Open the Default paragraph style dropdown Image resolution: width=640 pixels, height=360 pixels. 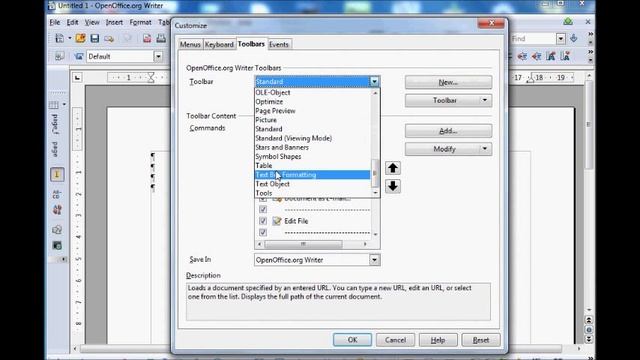(x=158, y=56)
